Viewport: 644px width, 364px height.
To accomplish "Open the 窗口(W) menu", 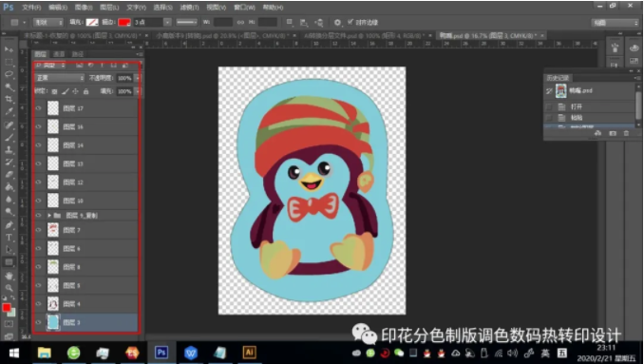I will (x=245, y=8).
